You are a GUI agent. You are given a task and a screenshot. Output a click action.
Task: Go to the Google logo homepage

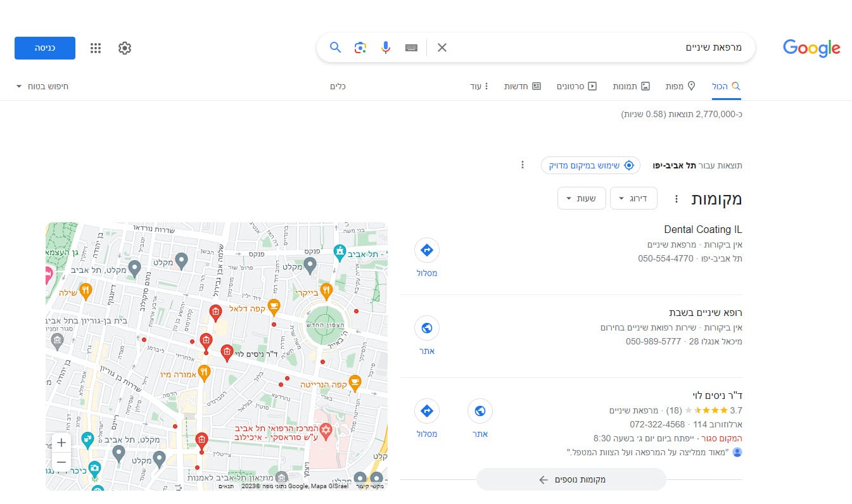(x=811, y=48)
